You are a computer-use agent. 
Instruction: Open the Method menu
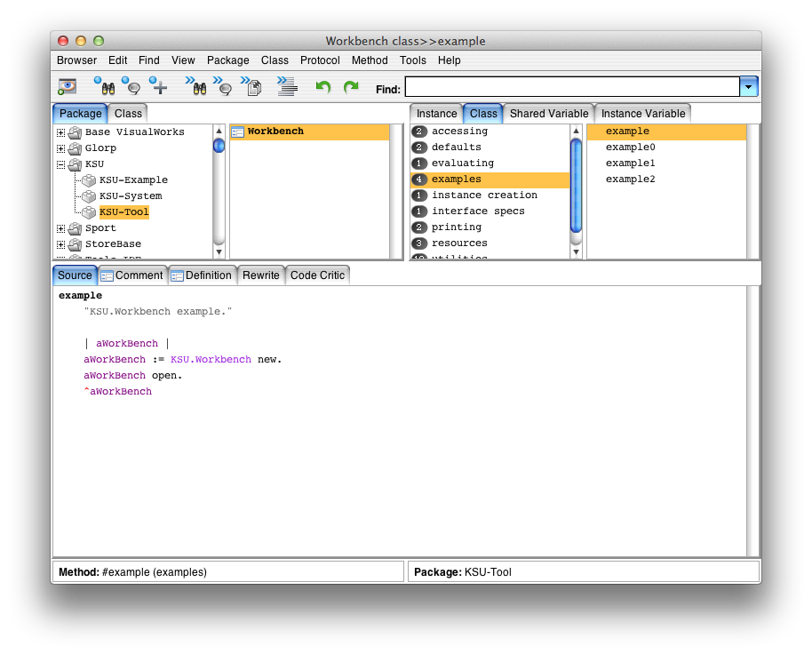pyautogui.click(x=370, y=60)
